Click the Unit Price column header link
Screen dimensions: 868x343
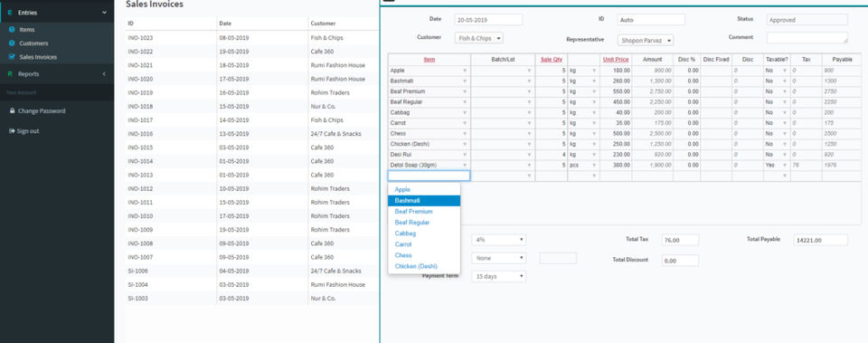point(616,60)
